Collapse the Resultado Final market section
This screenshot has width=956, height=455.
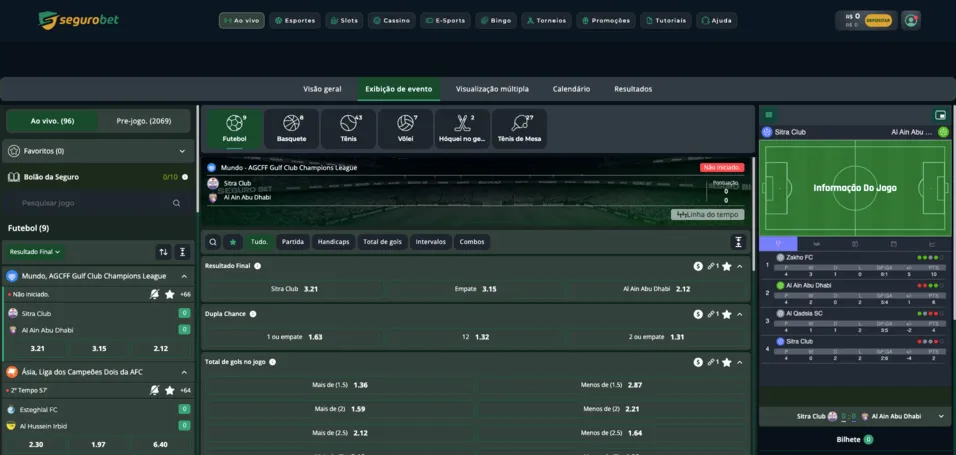tap(740, 267)
